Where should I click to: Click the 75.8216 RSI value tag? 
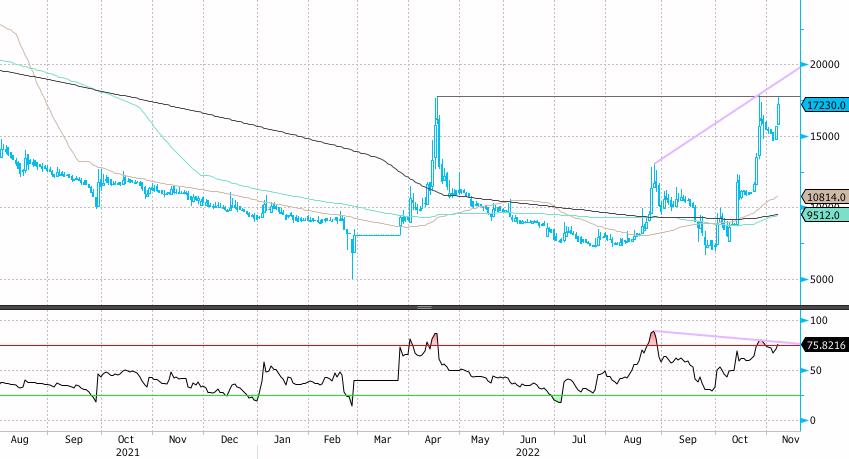point(826,345)
